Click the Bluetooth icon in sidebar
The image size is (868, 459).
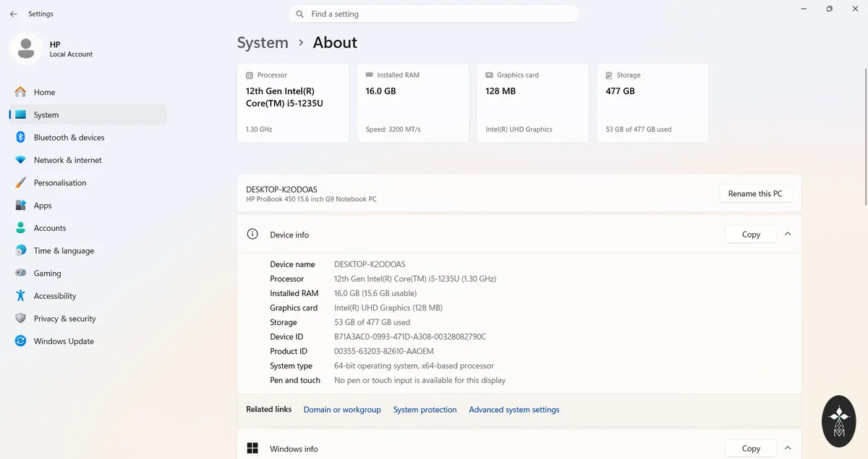point(20,138)
